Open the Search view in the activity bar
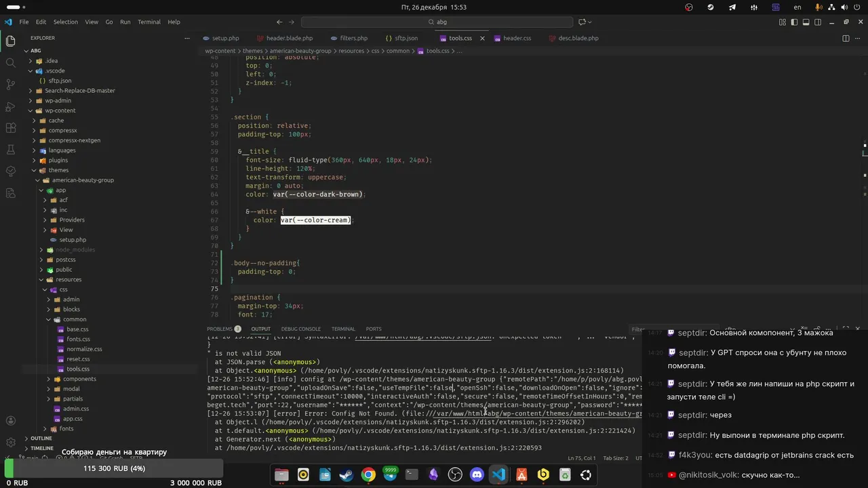Screen dimensions: 868x488 pyautogui.click(x=10, y=63)
